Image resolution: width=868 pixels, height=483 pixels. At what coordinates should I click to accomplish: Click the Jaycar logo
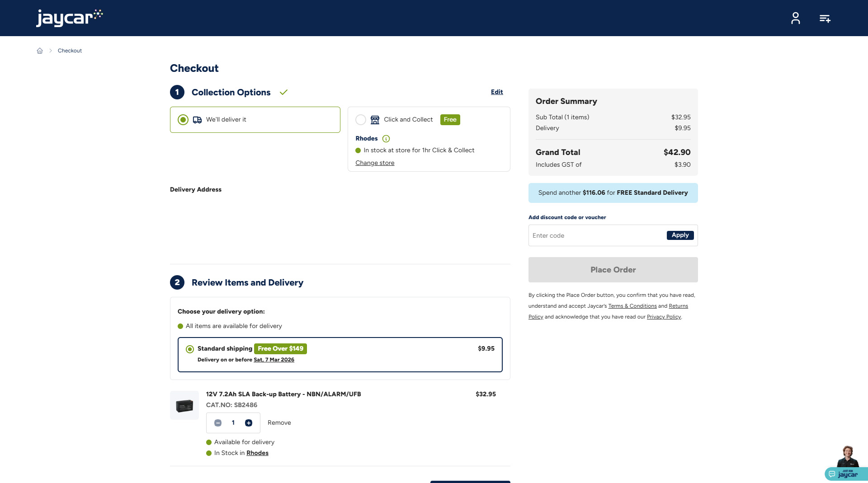point(70,18)
